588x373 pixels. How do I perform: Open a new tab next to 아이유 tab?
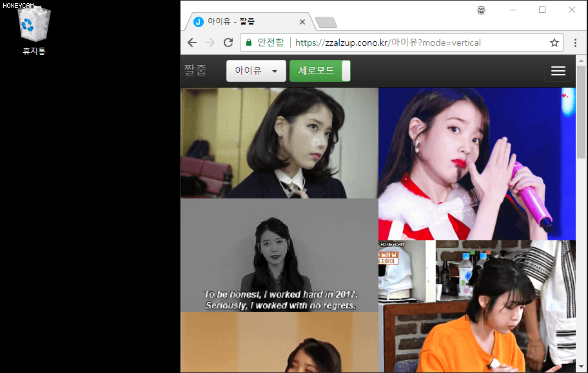pos(326,23)
